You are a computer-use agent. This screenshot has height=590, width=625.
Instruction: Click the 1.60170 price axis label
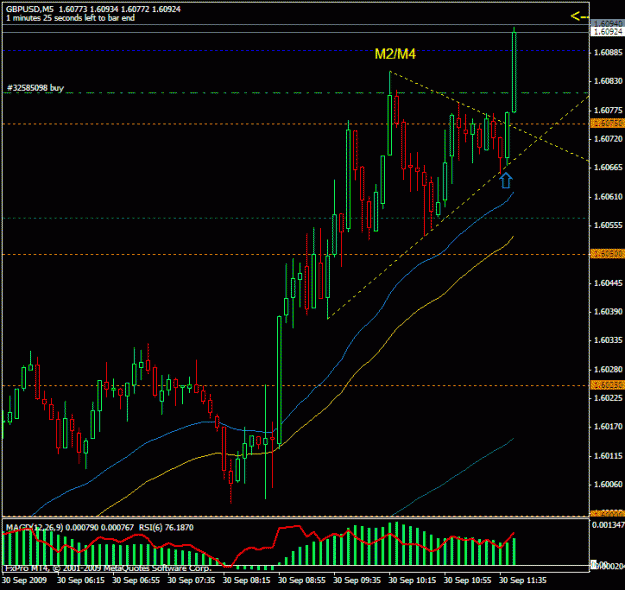click(x=608, y=427)
